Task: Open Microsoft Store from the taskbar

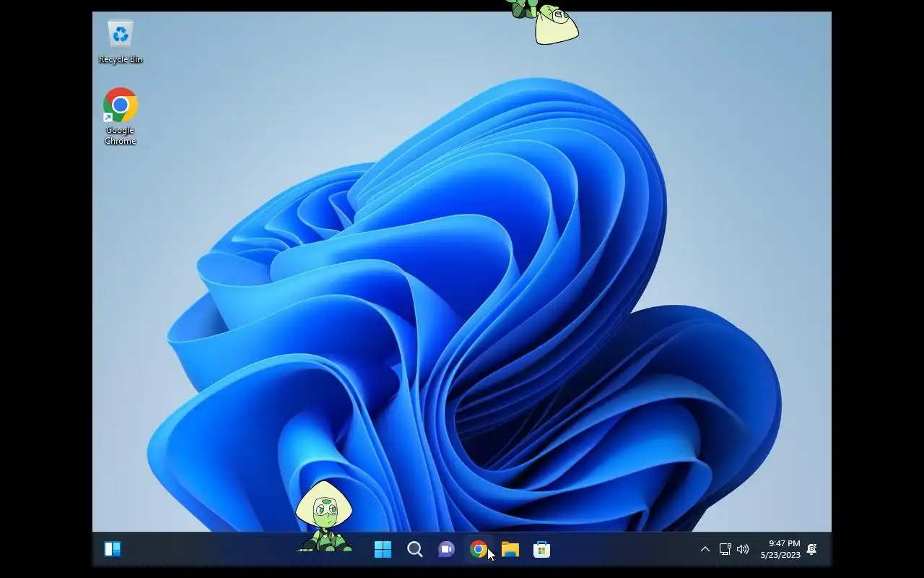Action: tap(541, 550)
